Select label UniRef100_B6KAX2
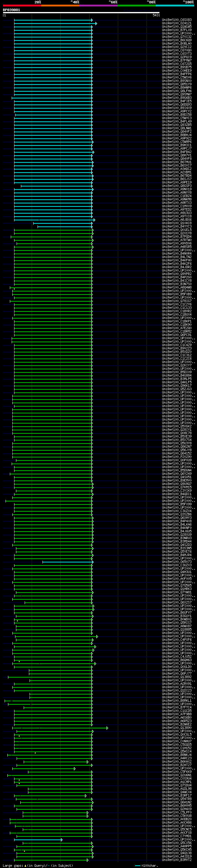The height and width of the screenshot is (868, 197). pos(177,761)
